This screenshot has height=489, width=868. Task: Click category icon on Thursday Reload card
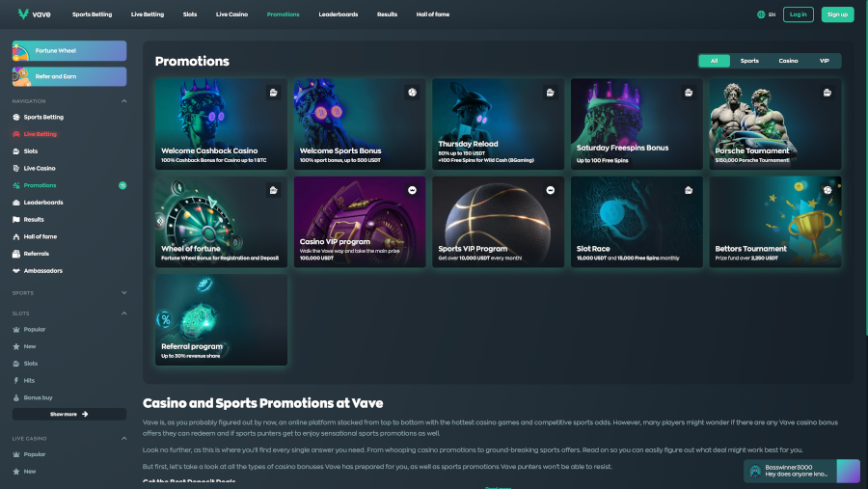[551, 93]
